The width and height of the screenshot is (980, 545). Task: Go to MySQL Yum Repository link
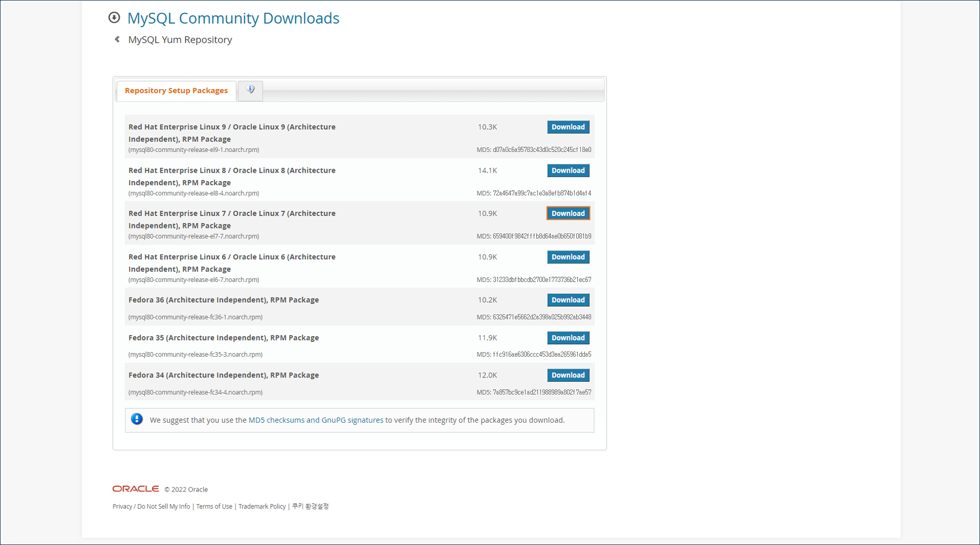point(180,40)
